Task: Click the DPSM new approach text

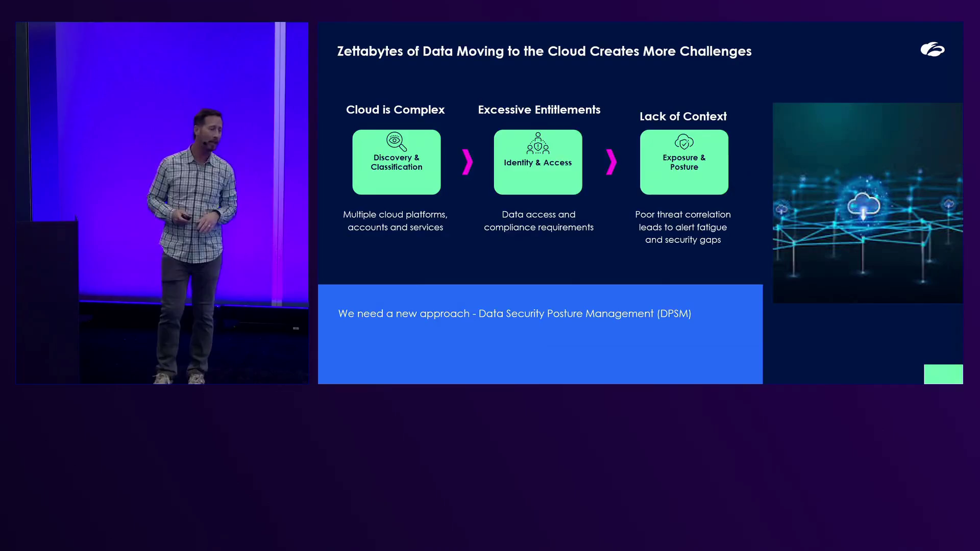Action: (514, 313)
